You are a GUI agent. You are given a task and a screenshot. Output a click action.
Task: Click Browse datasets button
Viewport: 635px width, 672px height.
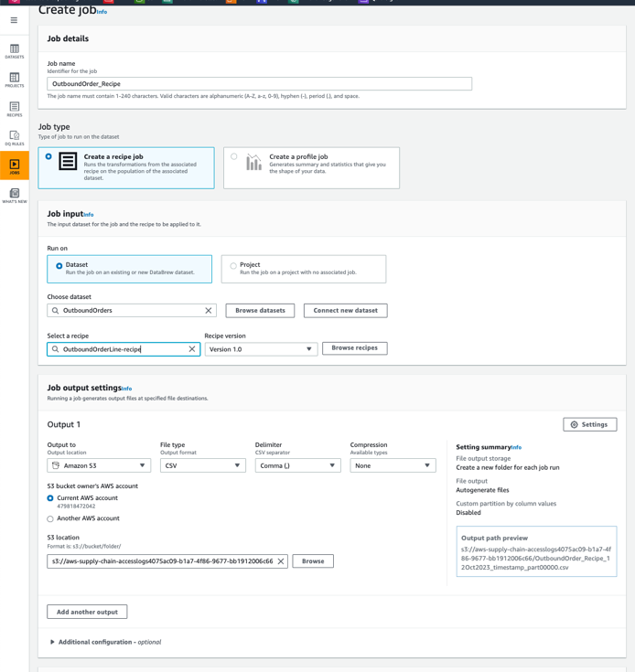coord(260,311)
